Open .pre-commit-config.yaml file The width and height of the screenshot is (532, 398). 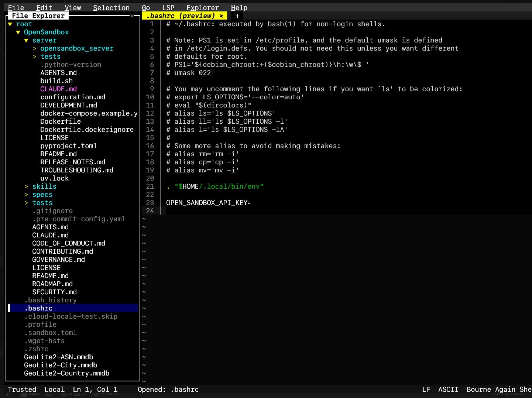click(79, 219)
